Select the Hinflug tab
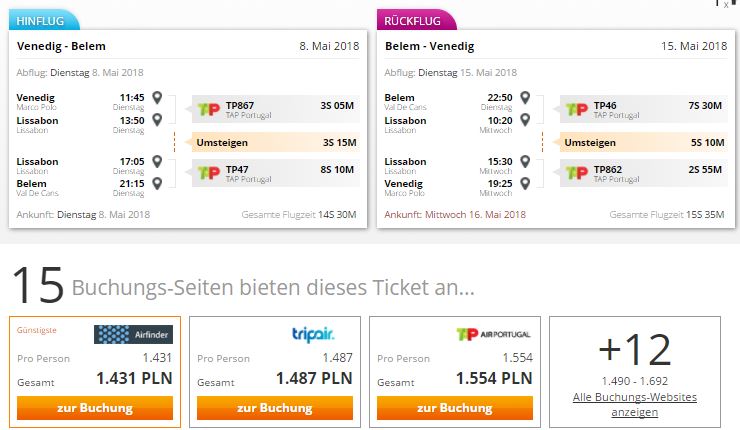Image resolution: width=740 pixels, height=430 pixels. coord(44,20)
